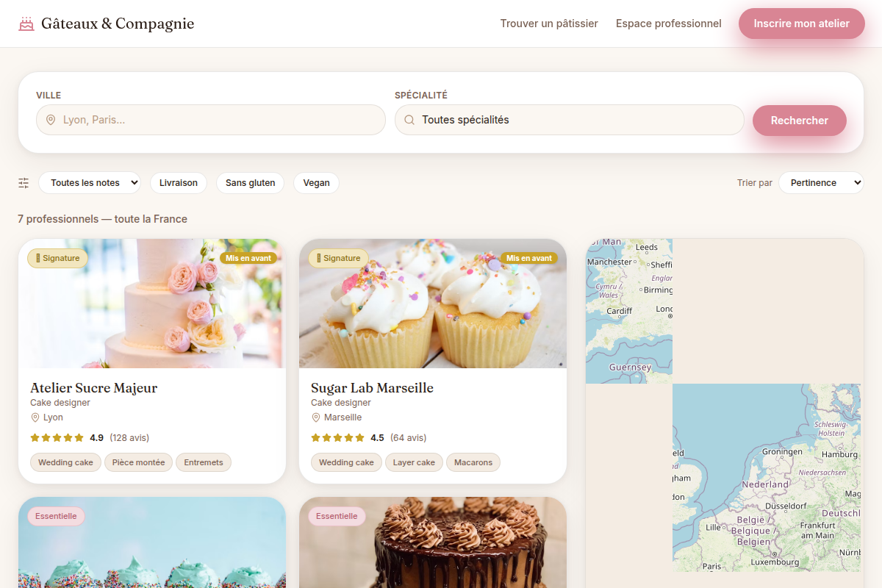Viewport: 882px width, 588px height.
Task: Click the (64 avis) review count
Action: pos(408,438)
